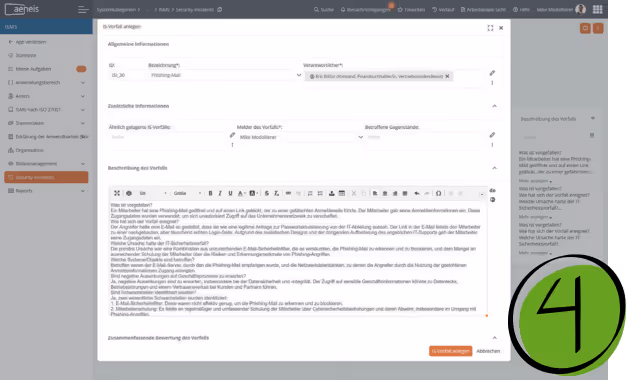The image size is (640, 380).
Task: Apply bold formatting in editor
Action: coord(210,193)
